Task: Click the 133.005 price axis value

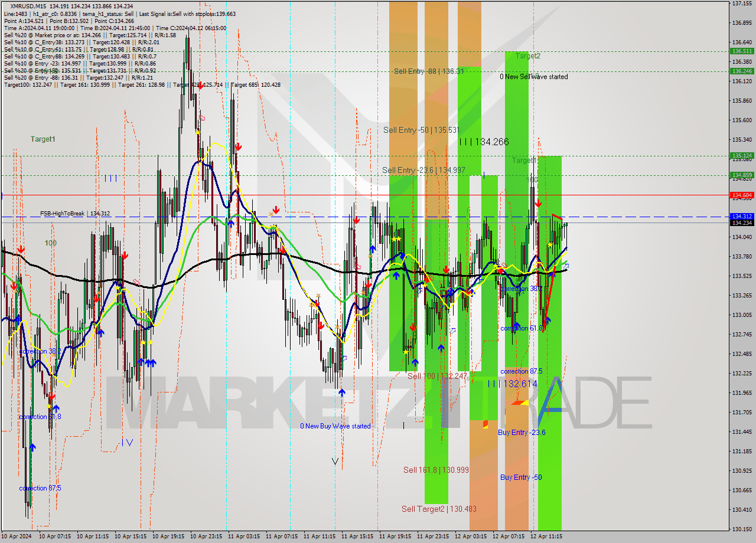Action: [x=742, y=315]
